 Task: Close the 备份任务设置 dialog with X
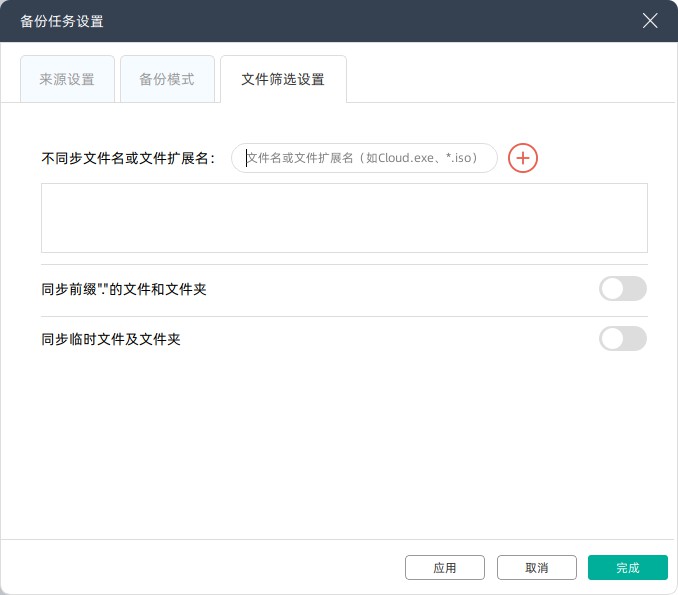click(x=650, y=21)
